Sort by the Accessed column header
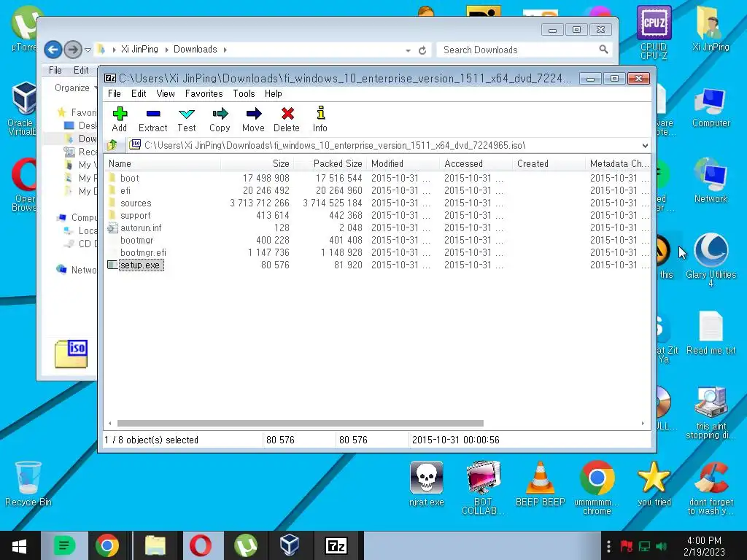The width and height of the screenshot is (747, 560). [x=476, y=164]
